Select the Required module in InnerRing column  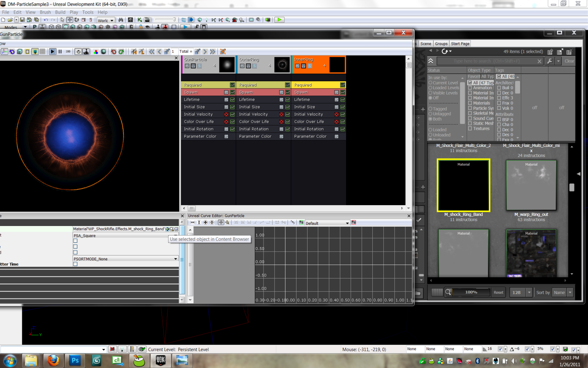point(319,85)
